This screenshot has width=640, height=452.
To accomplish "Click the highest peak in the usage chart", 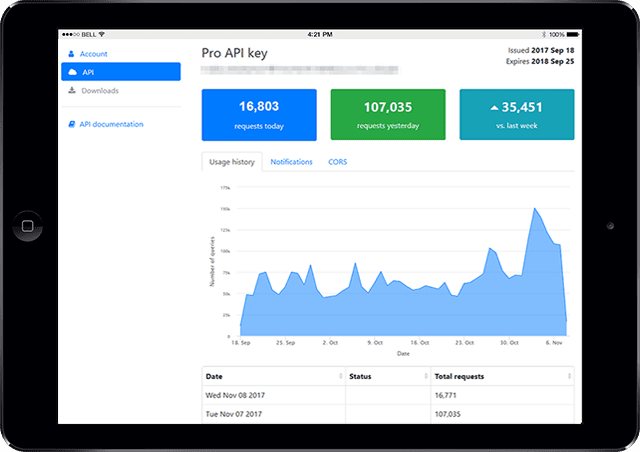I will 536,208.
